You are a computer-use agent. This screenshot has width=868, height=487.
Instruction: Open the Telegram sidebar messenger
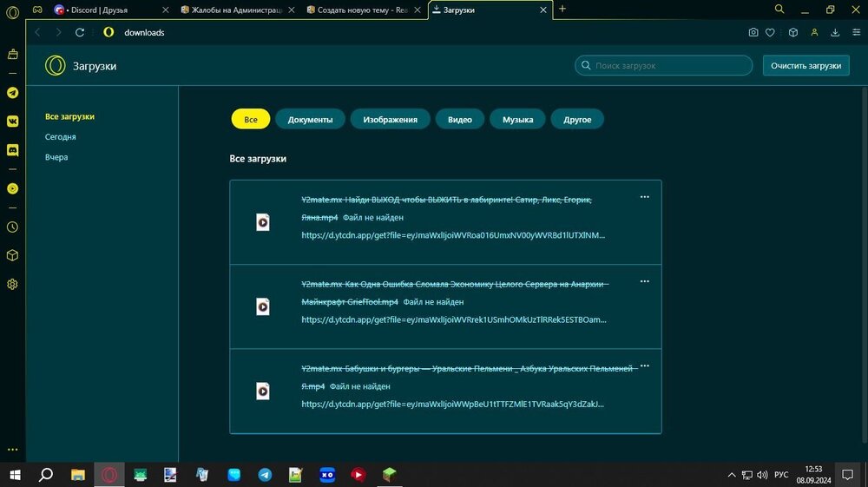point(12,92)
